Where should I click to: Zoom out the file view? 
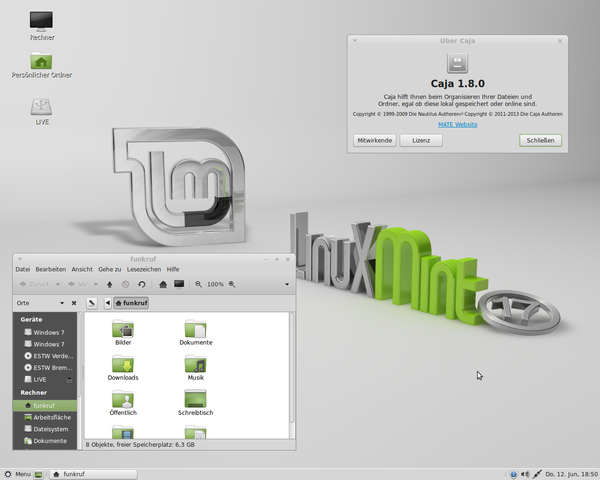tap(199, 284)
